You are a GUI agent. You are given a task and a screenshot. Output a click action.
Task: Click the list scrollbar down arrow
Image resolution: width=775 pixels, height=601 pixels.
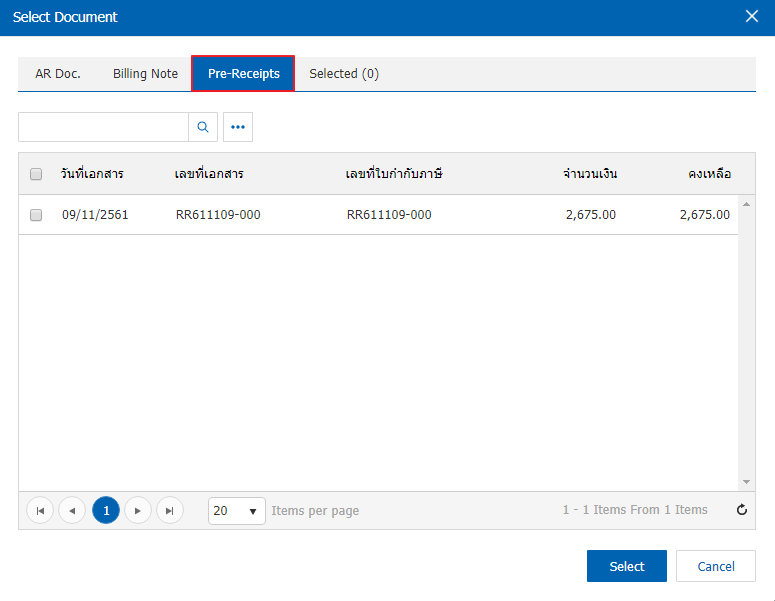(x=746, y=482)
